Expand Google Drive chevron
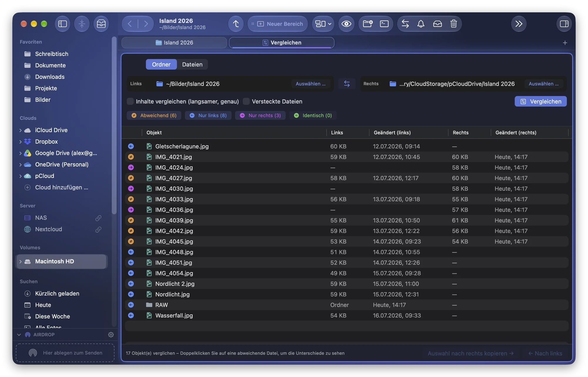The image size is (588, 377). coord(21,153)
